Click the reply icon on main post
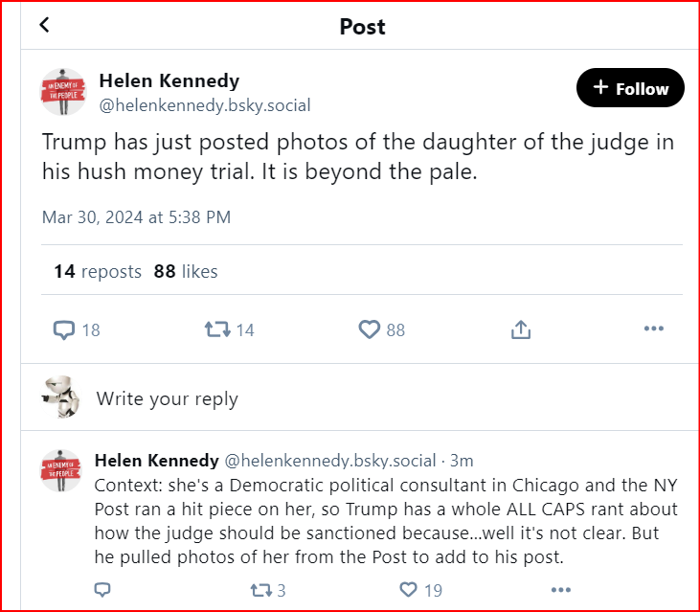 pyautogui.click(x=64, y=329)
